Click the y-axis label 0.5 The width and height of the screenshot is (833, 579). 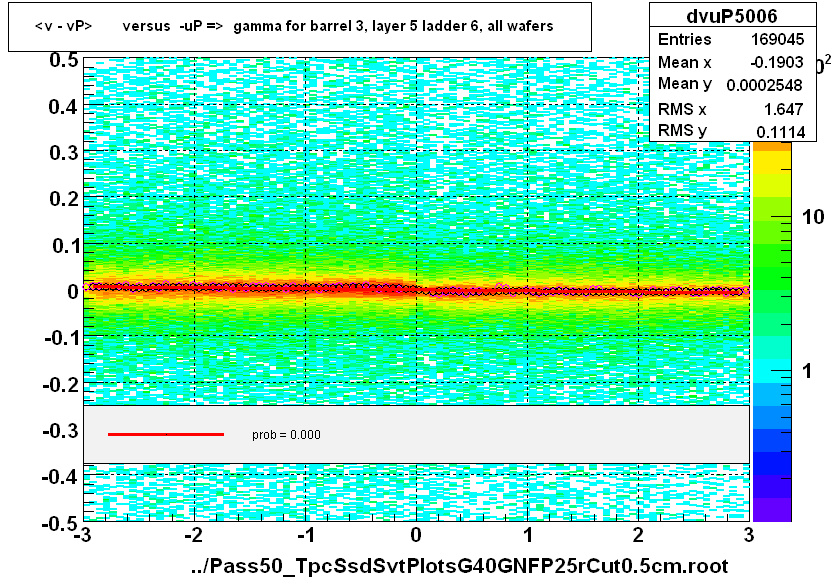click(x=64, y=61)
